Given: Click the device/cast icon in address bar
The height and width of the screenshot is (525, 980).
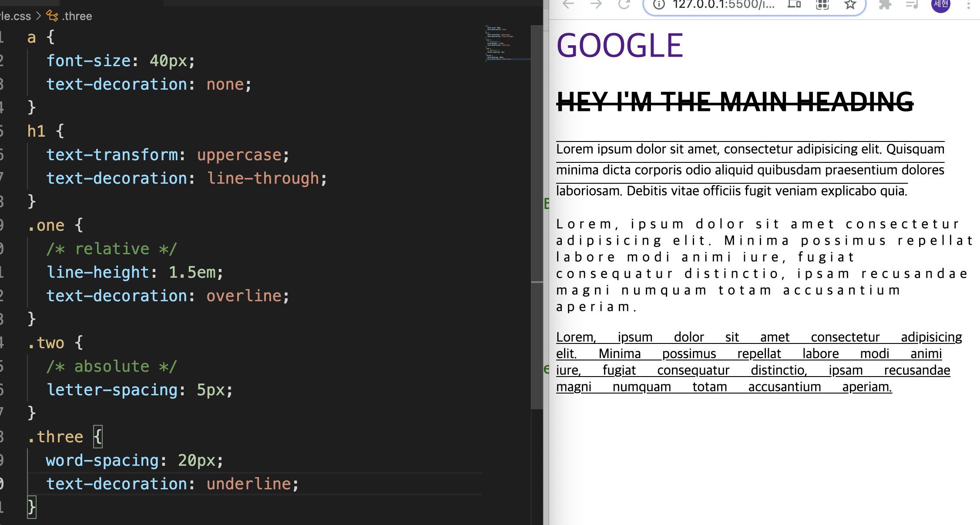Looking at the screenshot, I should coord(794,4).
